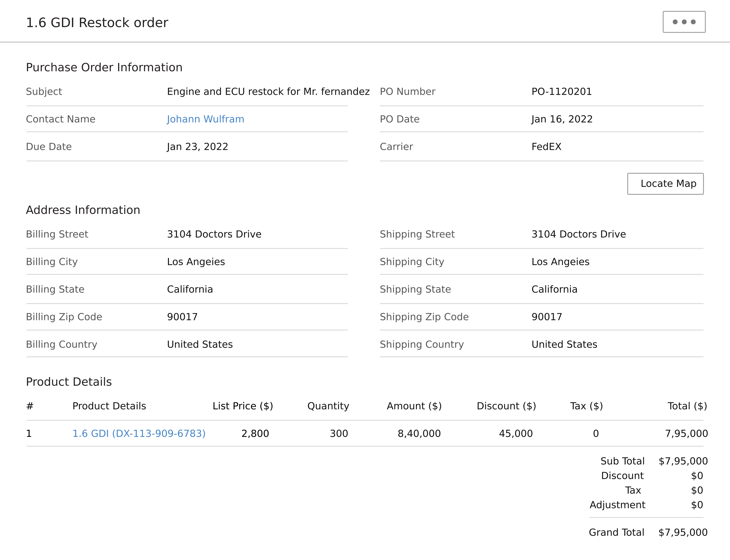Click the Quantity column header

click(328, 406)
